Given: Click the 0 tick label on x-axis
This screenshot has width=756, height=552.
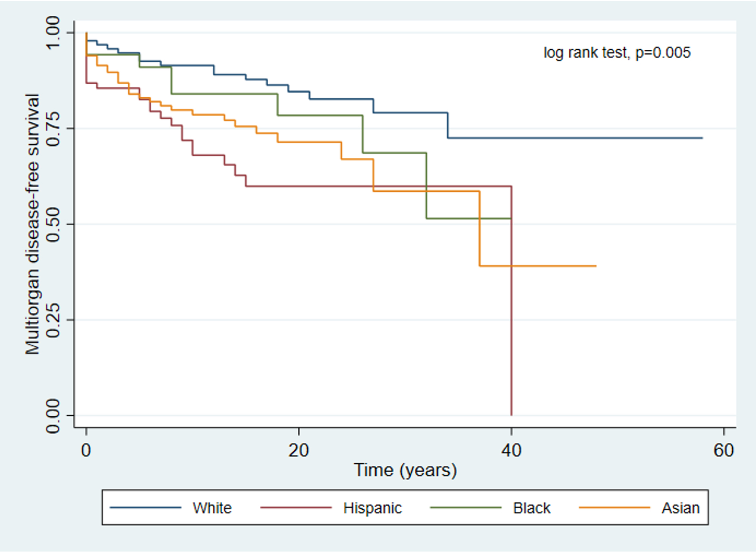Looking at the screenshot, I should click(86, 450).
